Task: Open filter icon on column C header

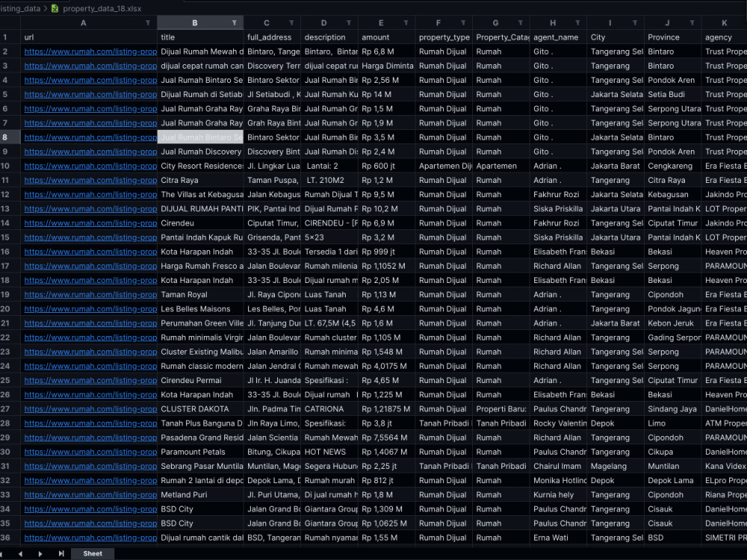Action: coord(291,23)
